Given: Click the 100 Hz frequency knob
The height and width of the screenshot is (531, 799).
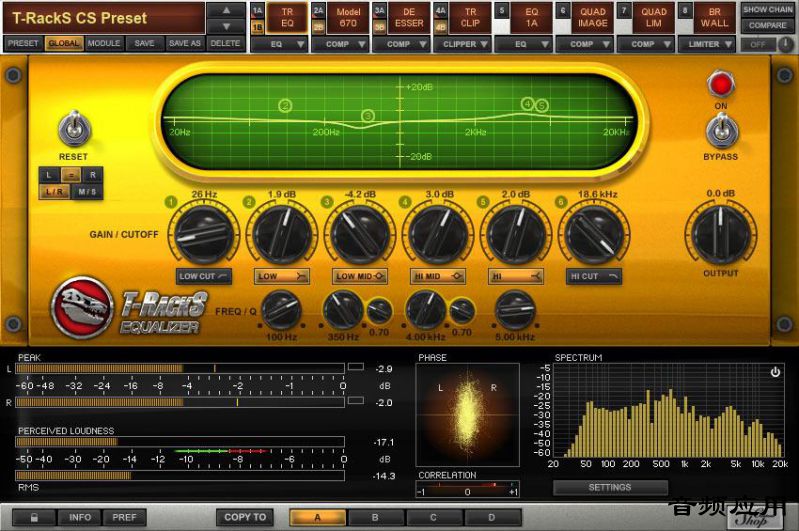Looking at the screenshot, I should 281,310.
